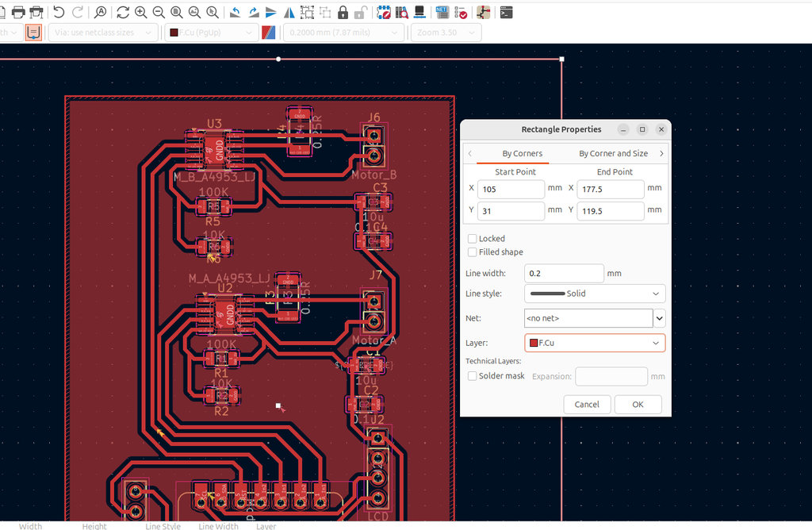This screenshot has height=530, width=812.
Task: Click the Mirror/flip horizontally icon
Action: (289, 12)
